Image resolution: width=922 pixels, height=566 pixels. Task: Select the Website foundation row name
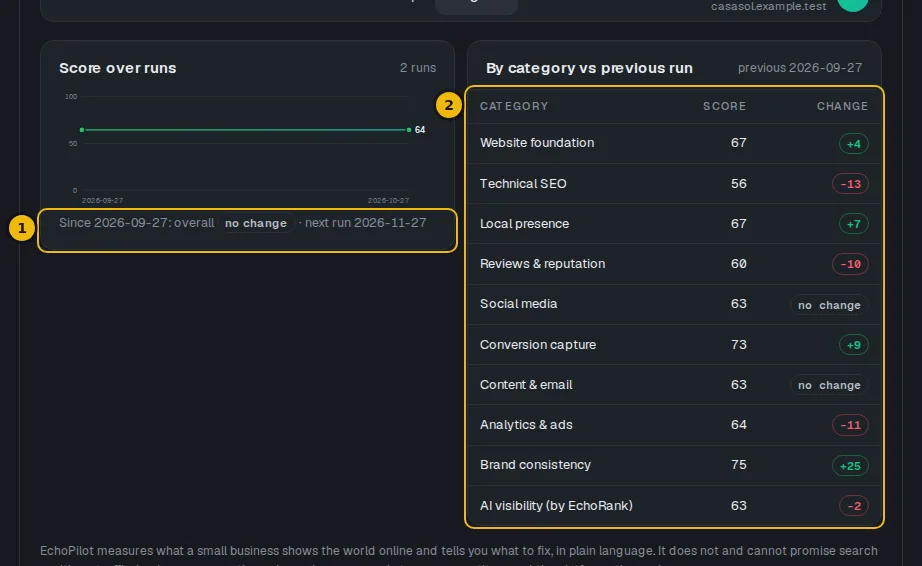537,143
